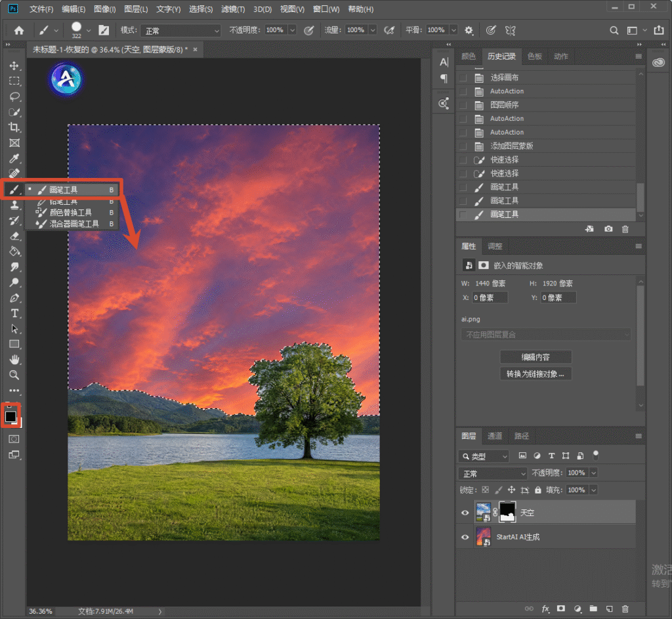Click the search icon at top right
This screenshot has width=672, height=619.
(x=614, y=30)
